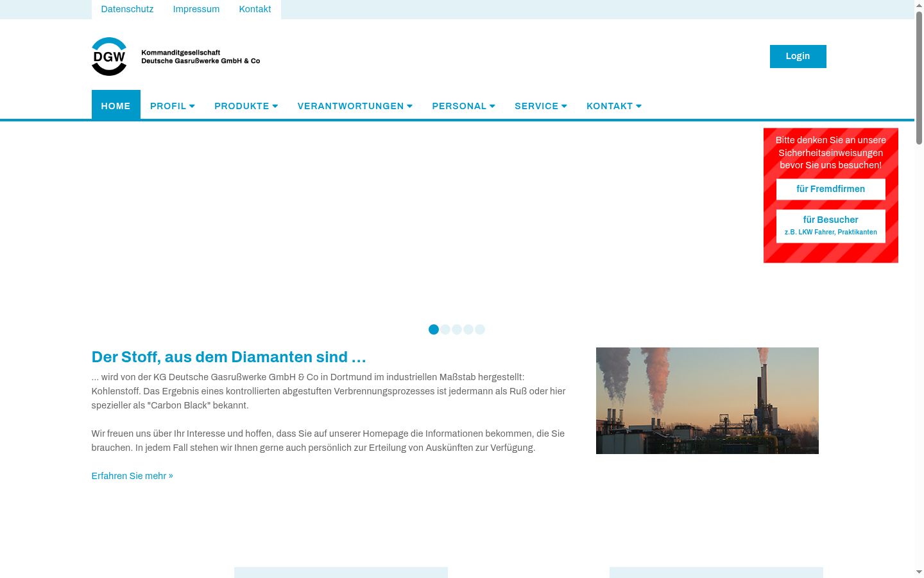Screen dimensions: 924x578
Task: Open the KONTAKT main menu item
Action: (610, 106)
